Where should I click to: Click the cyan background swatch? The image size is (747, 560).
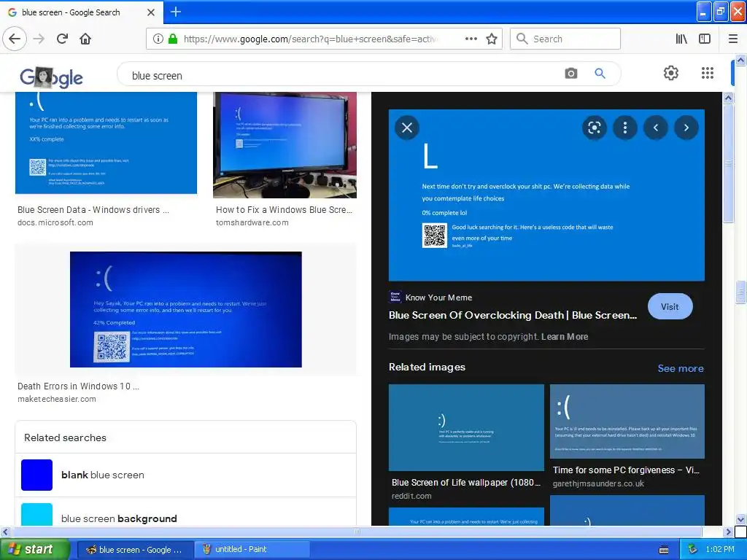(x=36, y=514)
